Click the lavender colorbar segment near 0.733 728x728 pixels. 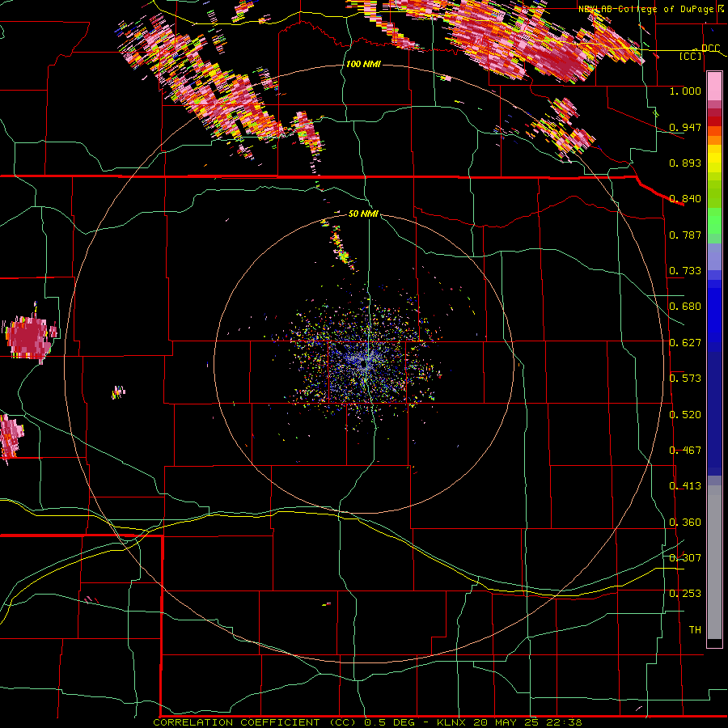[x=714, y=256]
